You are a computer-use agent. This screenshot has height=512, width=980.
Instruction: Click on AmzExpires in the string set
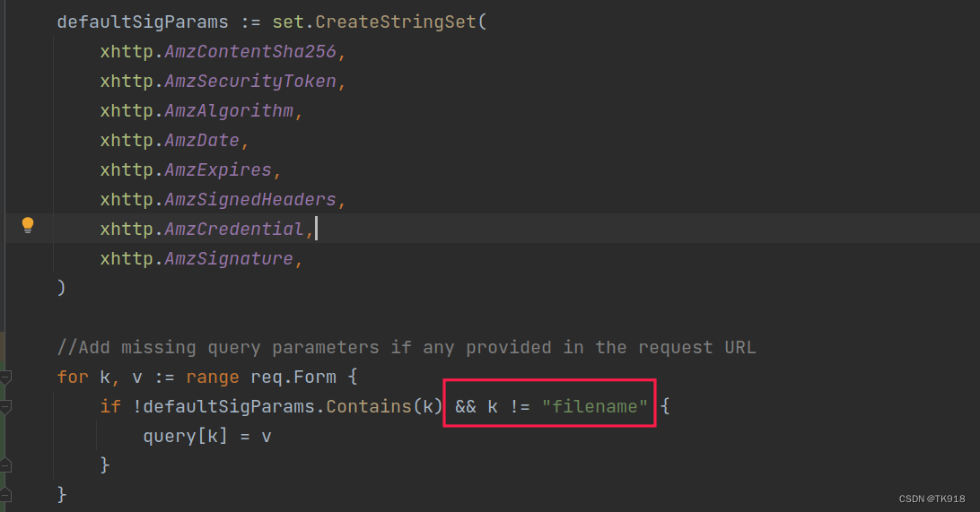[x=218, y=169]
